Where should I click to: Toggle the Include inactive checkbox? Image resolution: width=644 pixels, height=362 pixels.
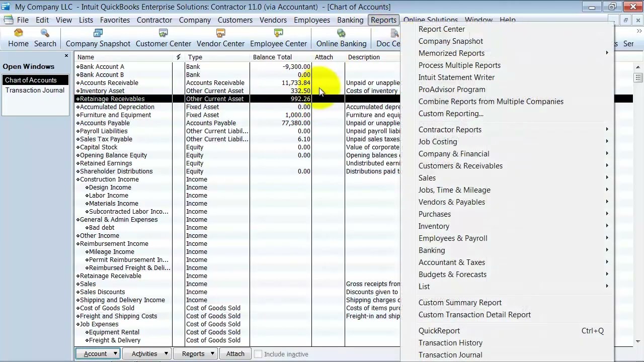pyautogui.click(x=258, y=354)
